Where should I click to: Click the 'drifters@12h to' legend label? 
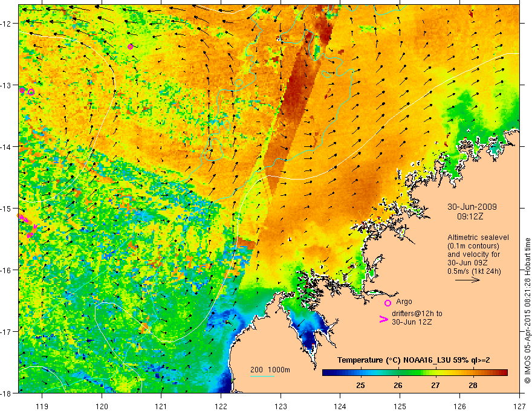[417, 314]
